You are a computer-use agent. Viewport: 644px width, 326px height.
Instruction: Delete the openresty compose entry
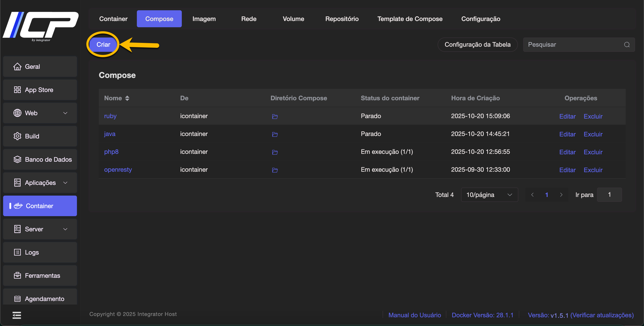(593, 170)
